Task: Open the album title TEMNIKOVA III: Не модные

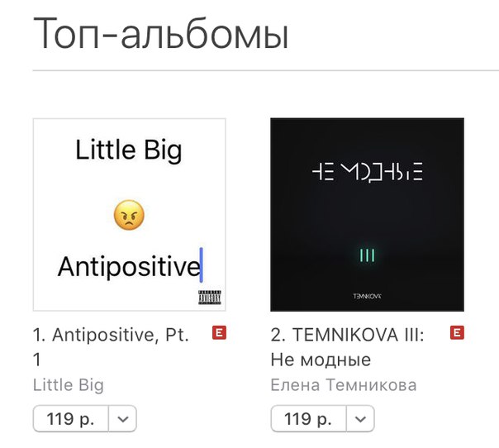Action: pyautogui.click(x=348, y=347)
